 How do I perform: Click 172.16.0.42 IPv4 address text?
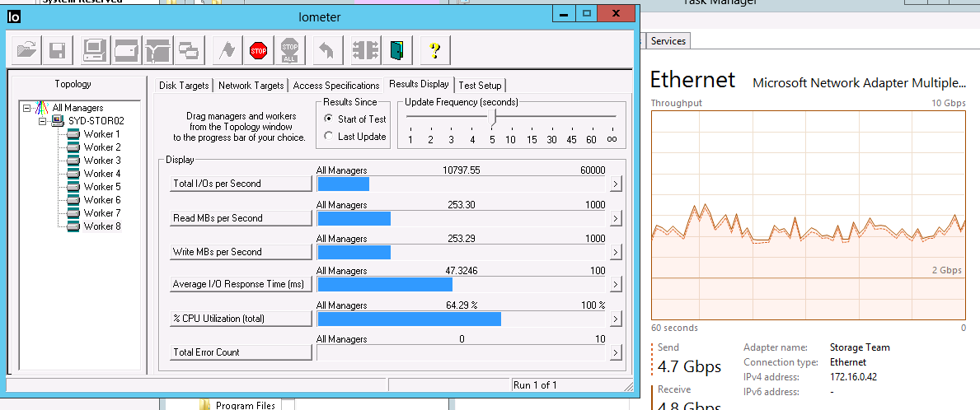(856, 377)
